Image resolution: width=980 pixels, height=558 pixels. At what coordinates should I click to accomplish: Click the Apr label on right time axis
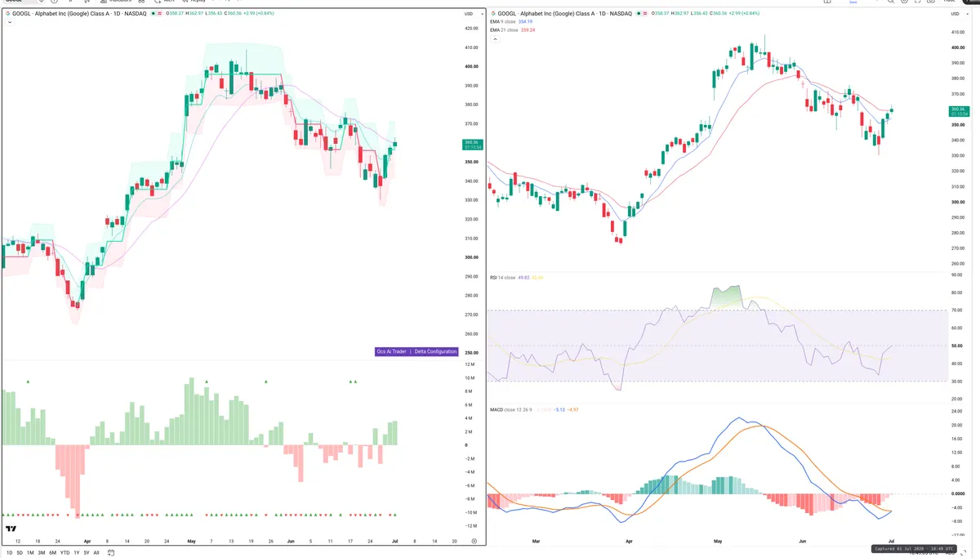[x=629, y=541]
